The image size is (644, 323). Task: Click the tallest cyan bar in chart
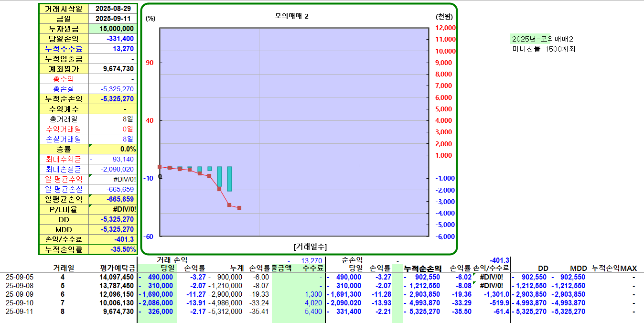coord(229,179)
